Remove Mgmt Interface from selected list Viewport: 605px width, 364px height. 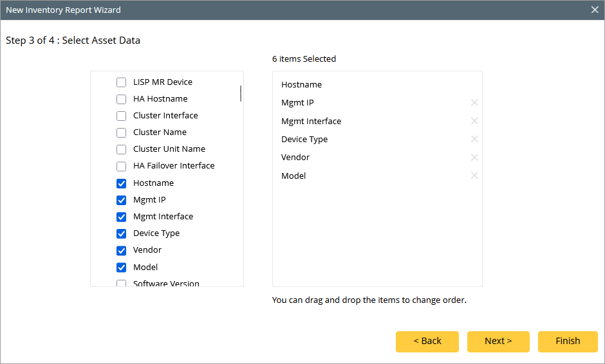474,121
